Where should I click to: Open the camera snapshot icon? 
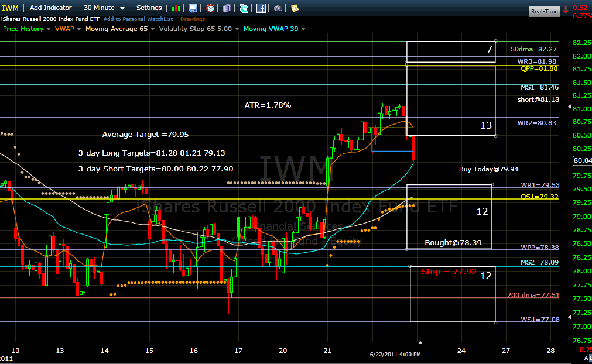click(x=278, y=8)
